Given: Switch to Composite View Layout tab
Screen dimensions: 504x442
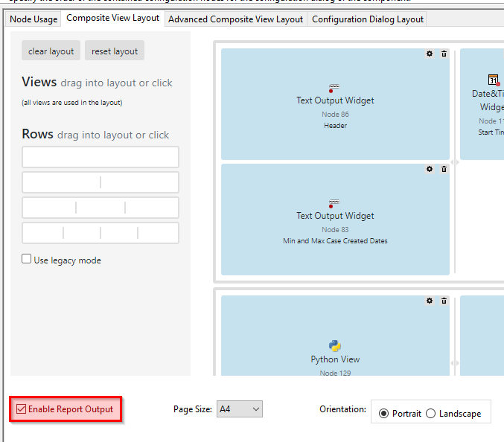Looking at the screenshot, I should click(113, 18).
